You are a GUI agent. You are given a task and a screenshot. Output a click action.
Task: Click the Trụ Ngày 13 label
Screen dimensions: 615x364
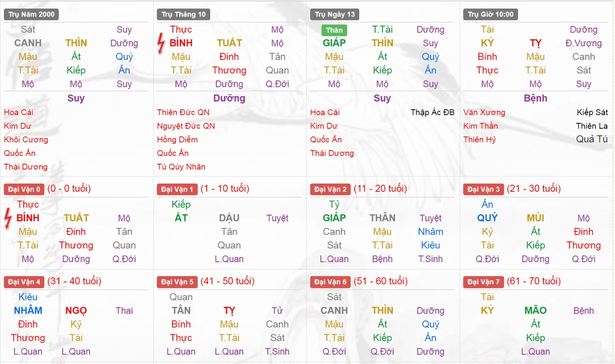pos(335,14)
